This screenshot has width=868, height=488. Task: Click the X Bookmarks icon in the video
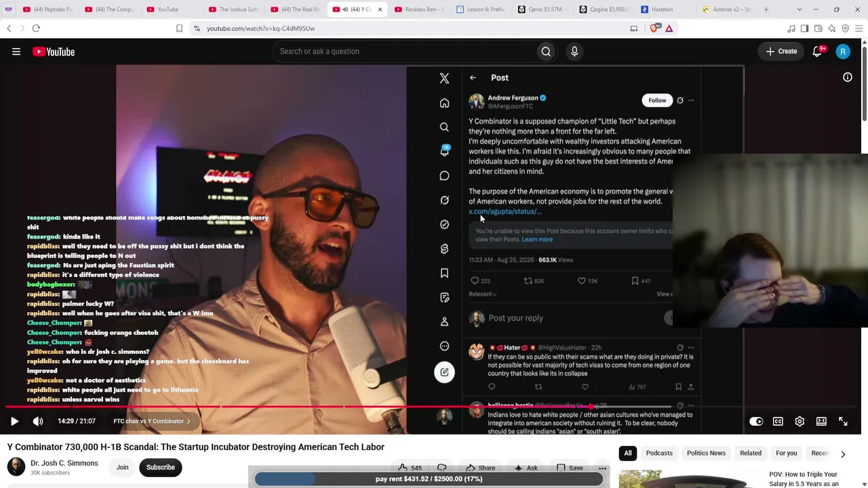444,273
